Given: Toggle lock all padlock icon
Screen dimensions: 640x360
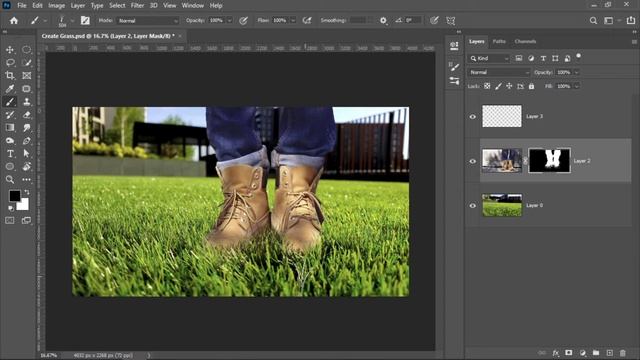Looking at the screenshot, I should click(531, 86).
